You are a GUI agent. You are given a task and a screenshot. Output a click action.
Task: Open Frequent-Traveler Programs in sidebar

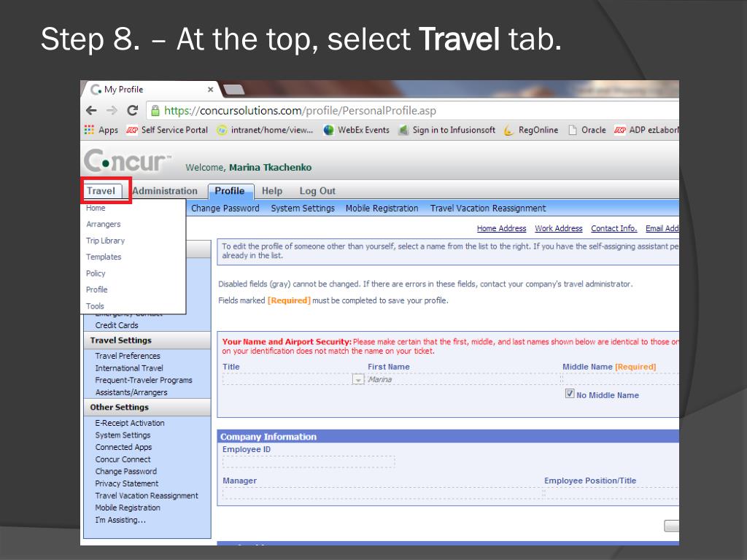[x=144, y=380]
